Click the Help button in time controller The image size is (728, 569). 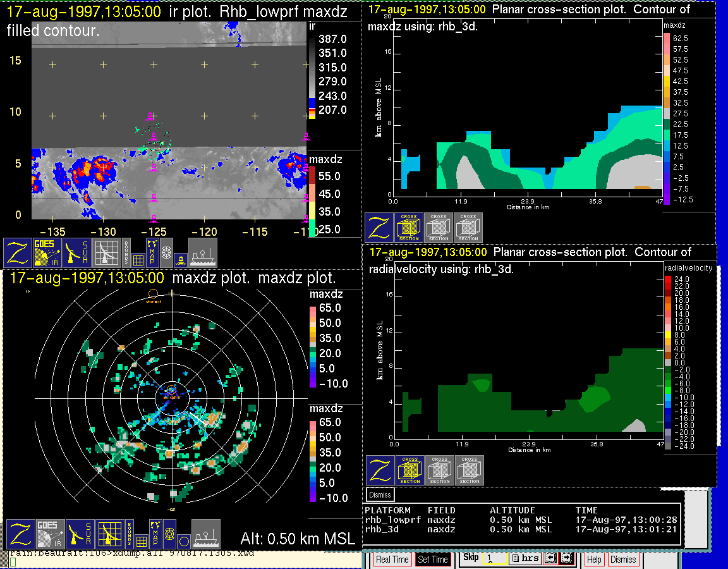click(x=594, y=560)
